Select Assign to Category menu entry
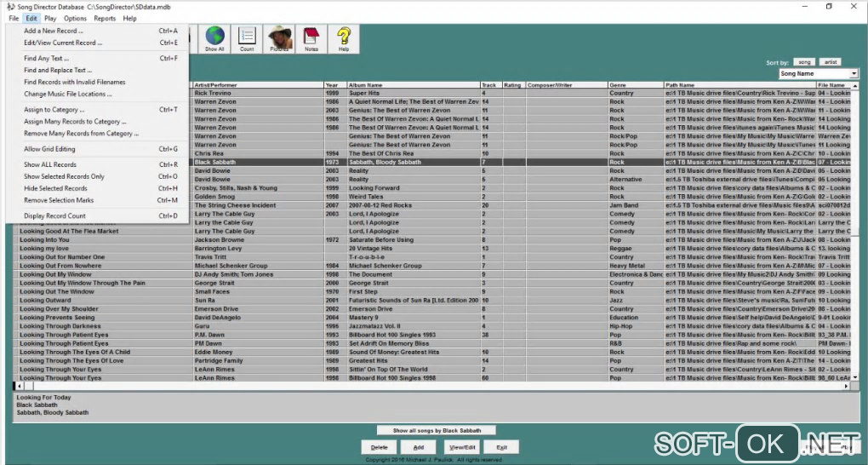Image resolution: width=868 pixels, height=465 pixels. 97,110
